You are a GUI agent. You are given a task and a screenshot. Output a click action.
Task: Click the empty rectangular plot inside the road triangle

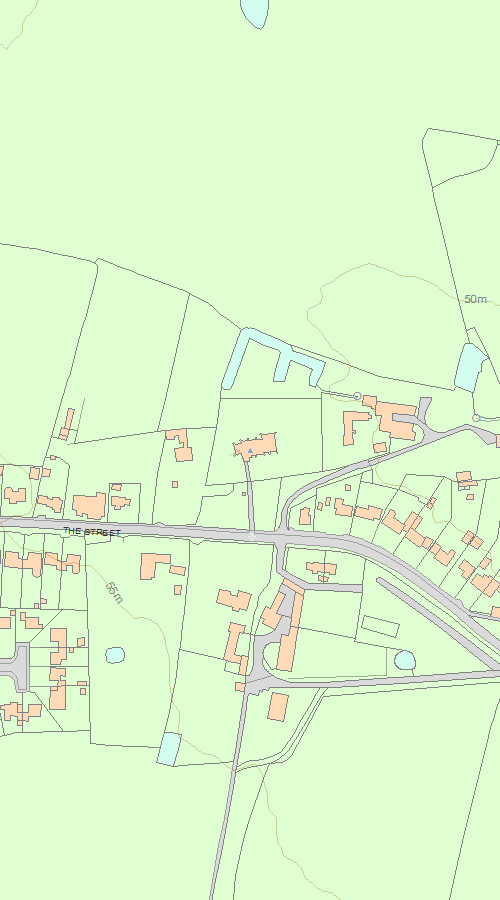[380, 626]
